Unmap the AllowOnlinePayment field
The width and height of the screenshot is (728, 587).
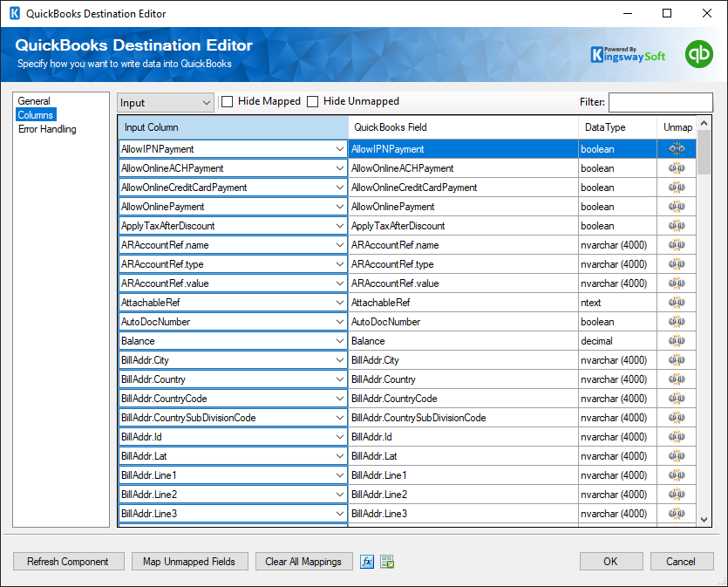pos(677,206)
